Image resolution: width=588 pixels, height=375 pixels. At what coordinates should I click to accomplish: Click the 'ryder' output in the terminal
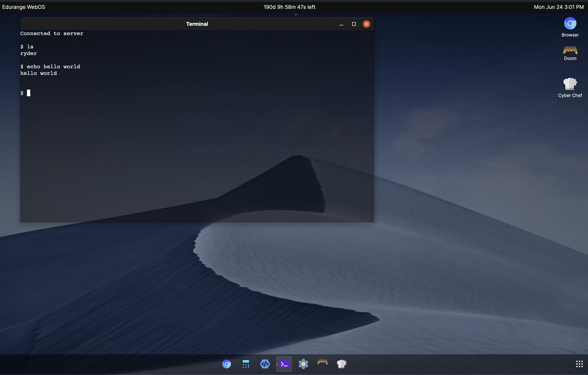29,53
